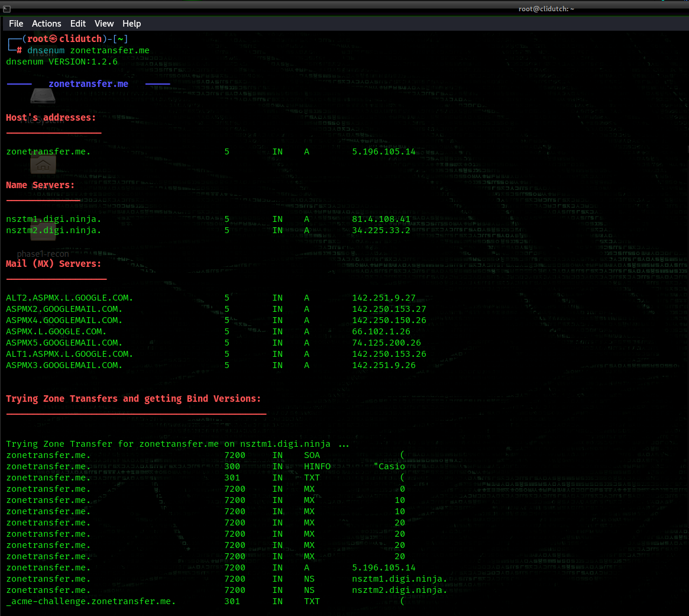Click the terminal icon in the top-left taskbar
The height and width of the screenshot is (616, 689).
8,8
